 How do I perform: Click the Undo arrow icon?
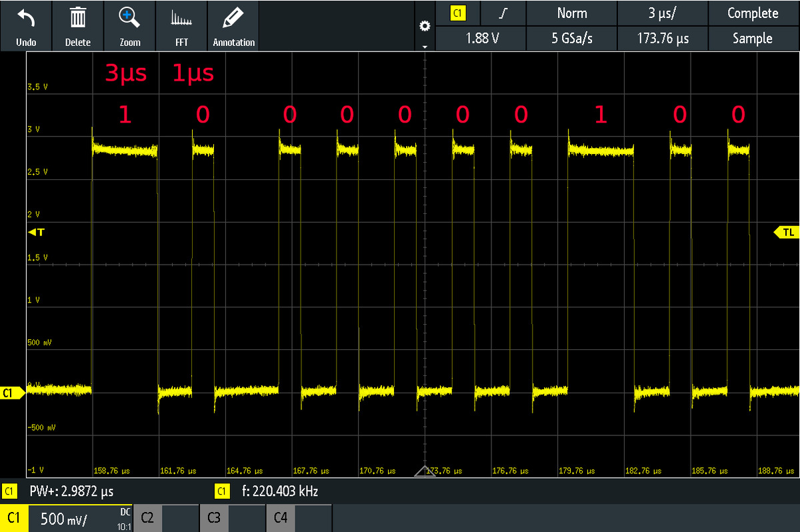click(26, 19)
